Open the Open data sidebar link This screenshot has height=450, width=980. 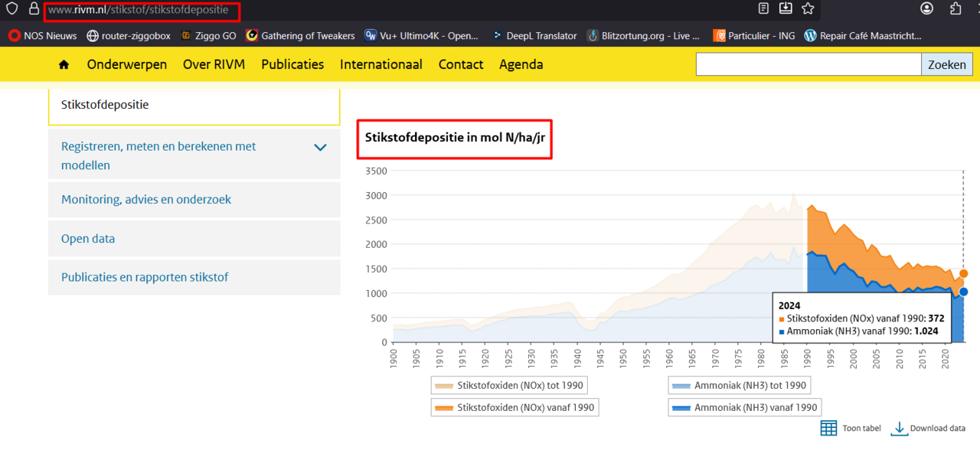click(x=88, y=239)
